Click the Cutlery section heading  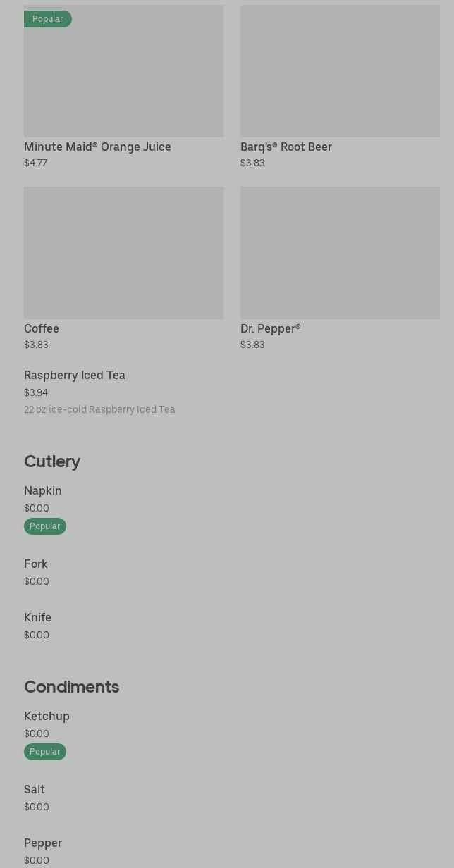pos(52,461)
